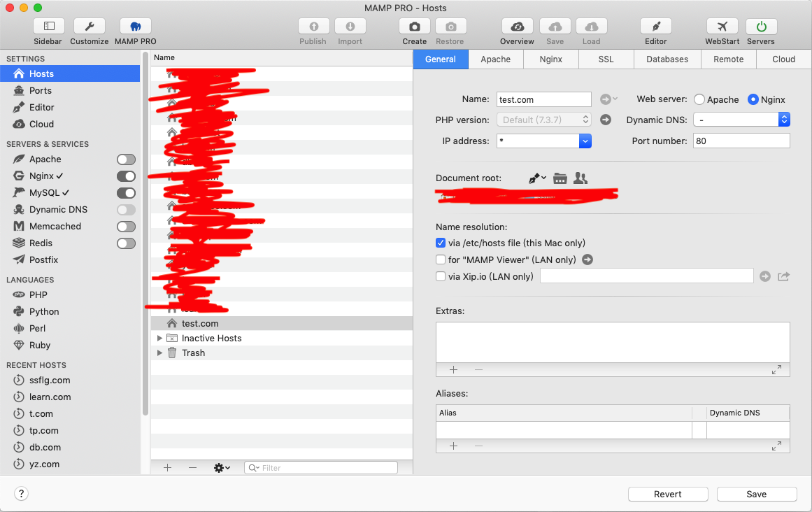The height and width of the screenshot is (512, 812).
Task: Open the PHP version dropdown
Action: 543,120
